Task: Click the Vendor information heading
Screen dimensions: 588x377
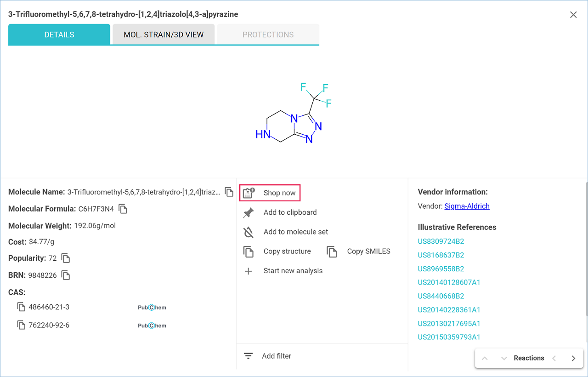Action: [x=453, y=192]
